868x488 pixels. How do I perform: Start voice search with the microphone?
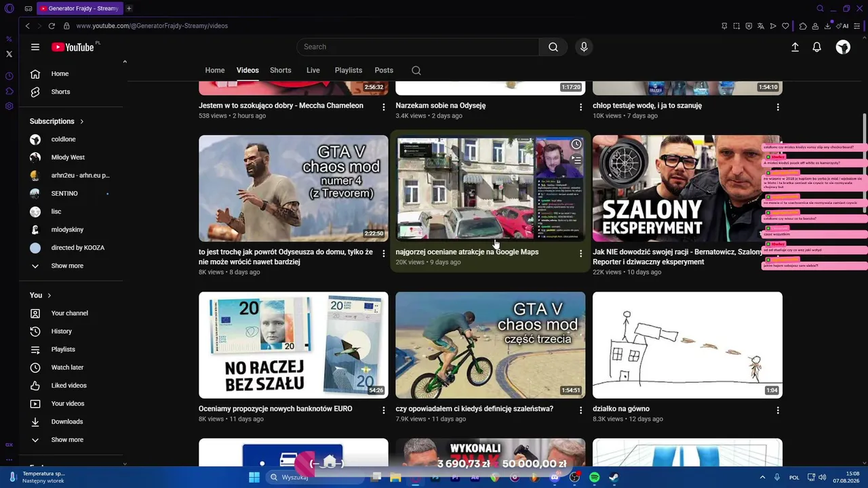(x=584, y=47)
